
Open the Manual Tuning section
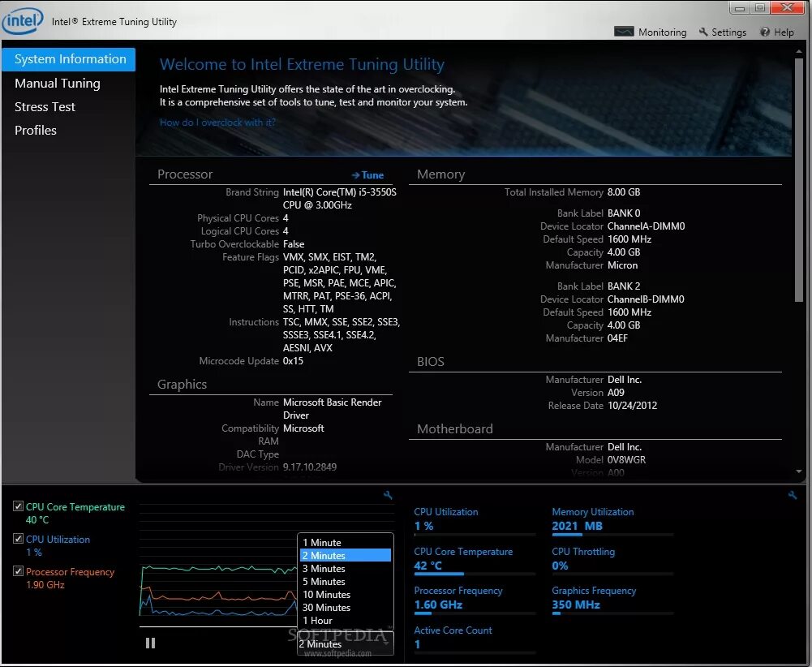(58, 83)
